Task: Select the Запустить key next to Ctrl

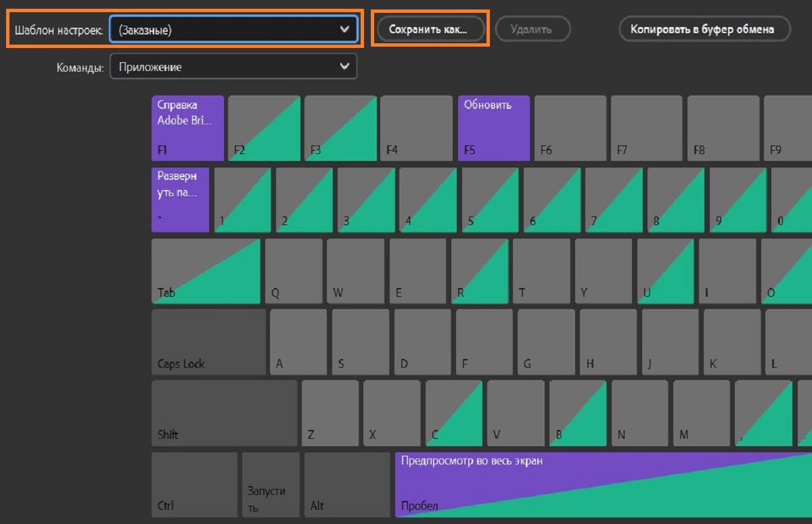Action: (x=271, y=485)
